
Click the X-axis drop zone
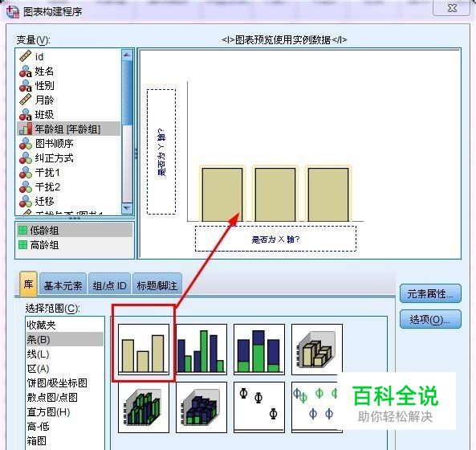[x=275, y=239]
